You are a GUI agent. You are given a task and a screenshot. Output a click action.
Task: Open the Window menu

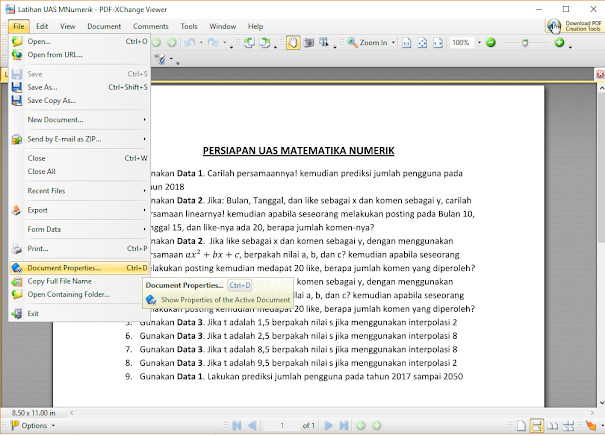click(x=223, y=26)
